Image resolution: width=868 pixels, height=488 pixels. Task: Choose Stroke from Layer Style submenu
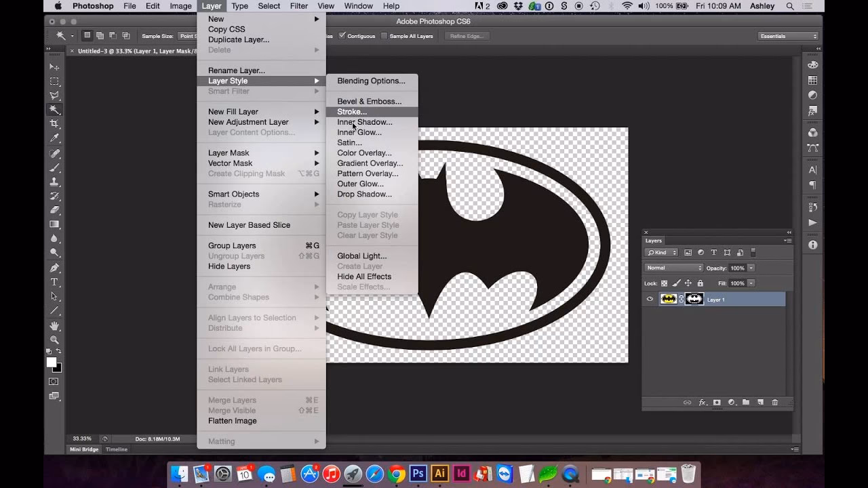click(x=352, y=111)
